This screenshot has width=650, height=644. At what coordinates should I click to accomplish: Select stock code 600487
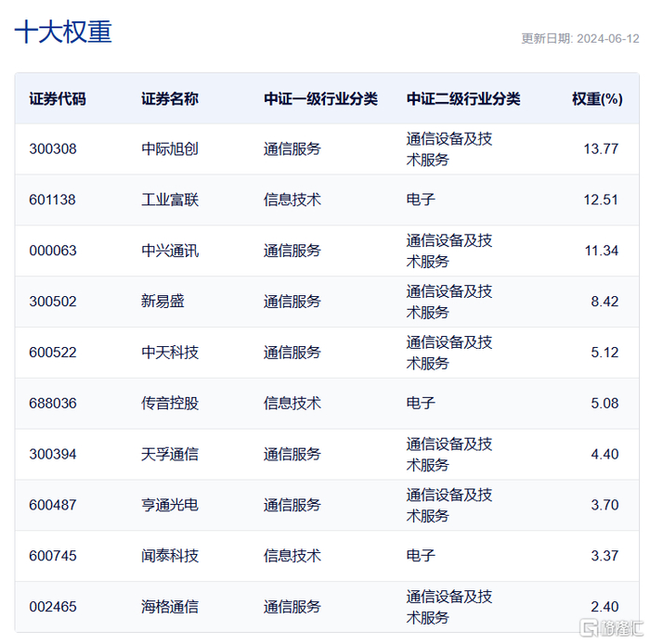[53, 505]
